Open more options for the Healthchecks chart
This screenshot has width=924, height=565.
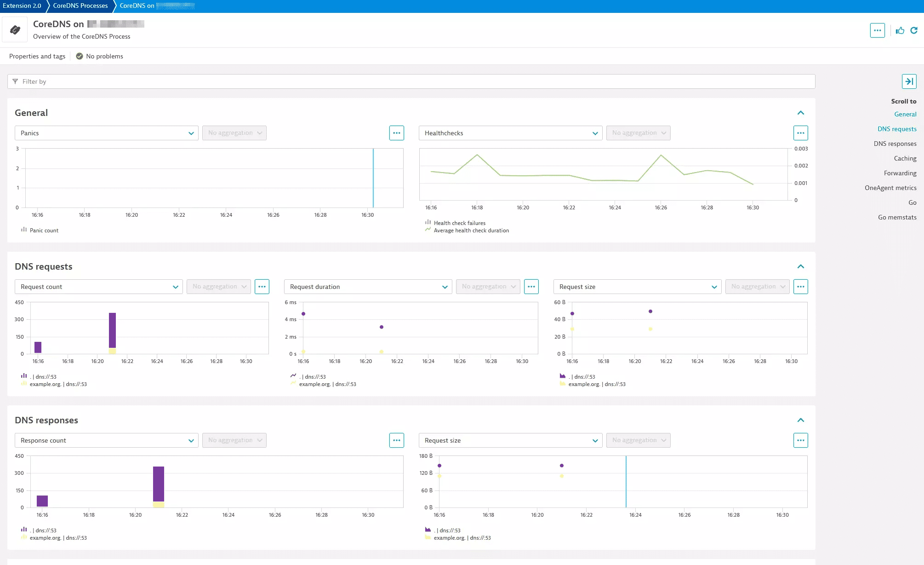pos(800,133)
